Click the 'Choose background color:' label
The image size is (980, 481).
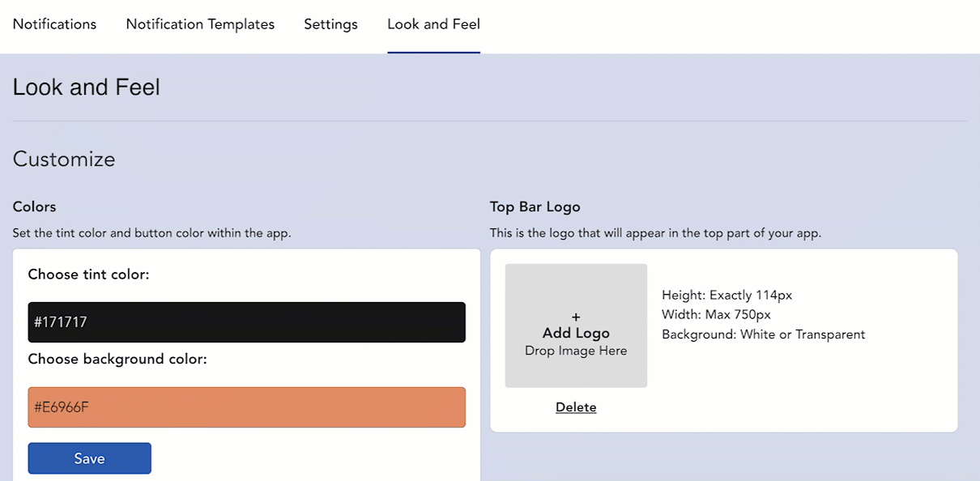point(117,359)
